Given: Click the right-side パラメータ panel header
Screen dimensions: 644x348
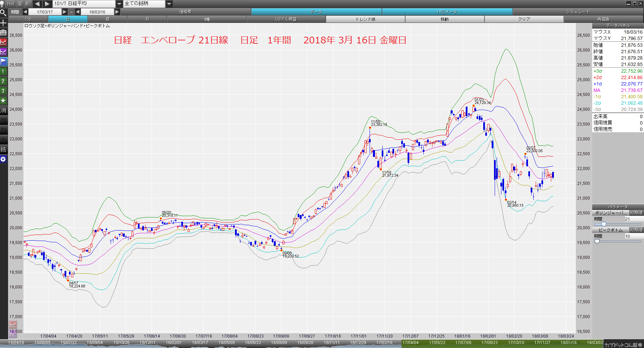Looking at the screenshot, I should click(618, 207).
